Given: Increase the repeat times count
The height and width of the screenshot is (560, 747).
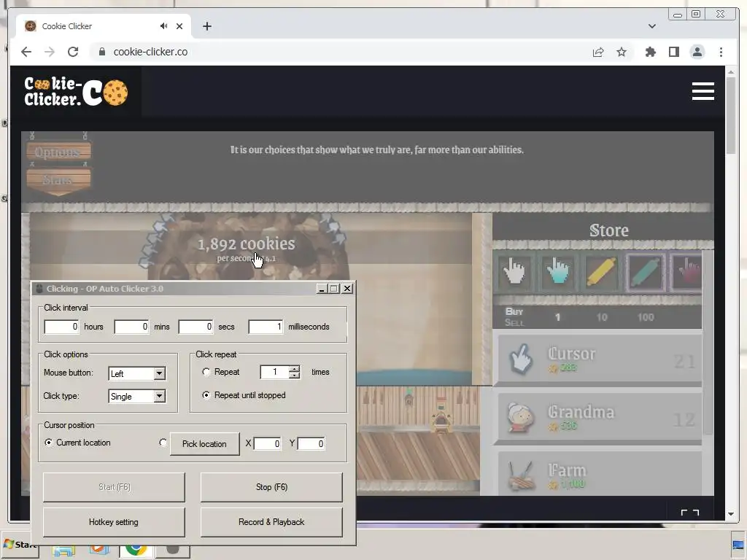Looking at the screenshot, I should pyautogui.click(x=295, y=368).
